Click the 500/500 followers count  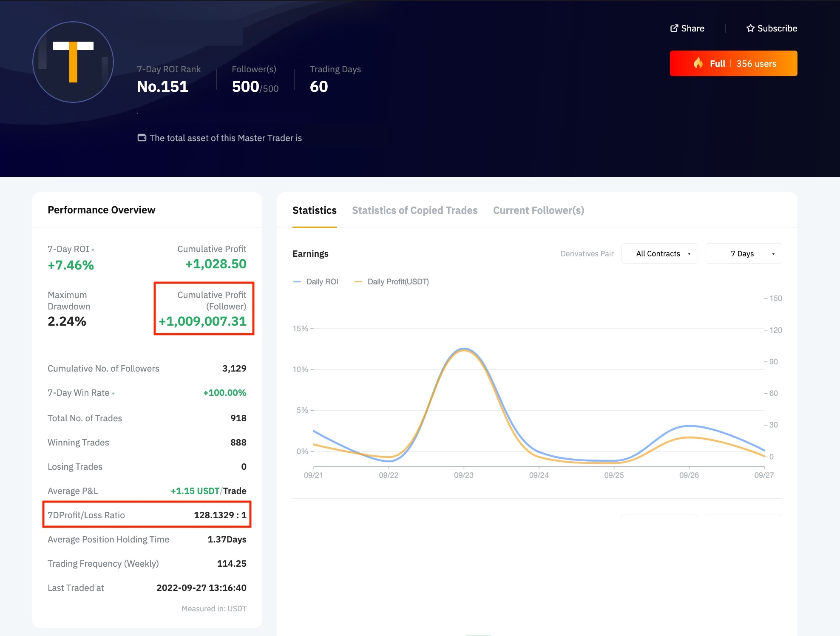click(255, 87)
